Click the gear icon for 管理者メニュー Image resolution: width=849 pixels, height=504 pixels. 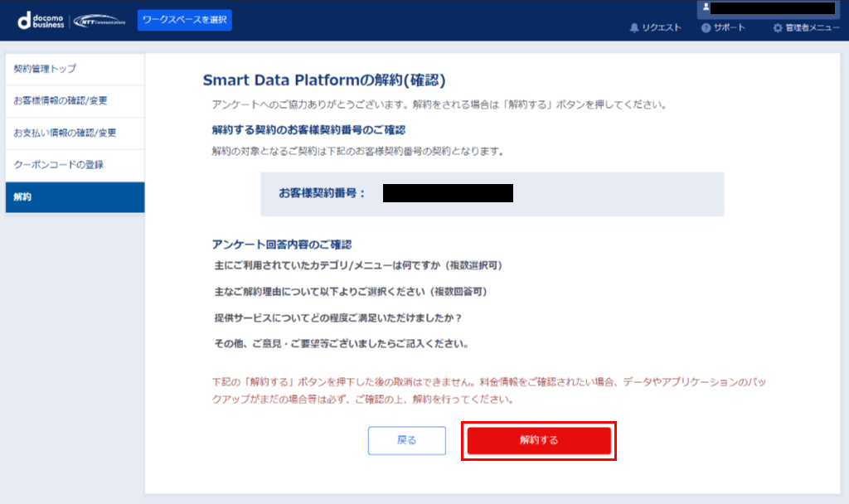click(x=778, y=28)
